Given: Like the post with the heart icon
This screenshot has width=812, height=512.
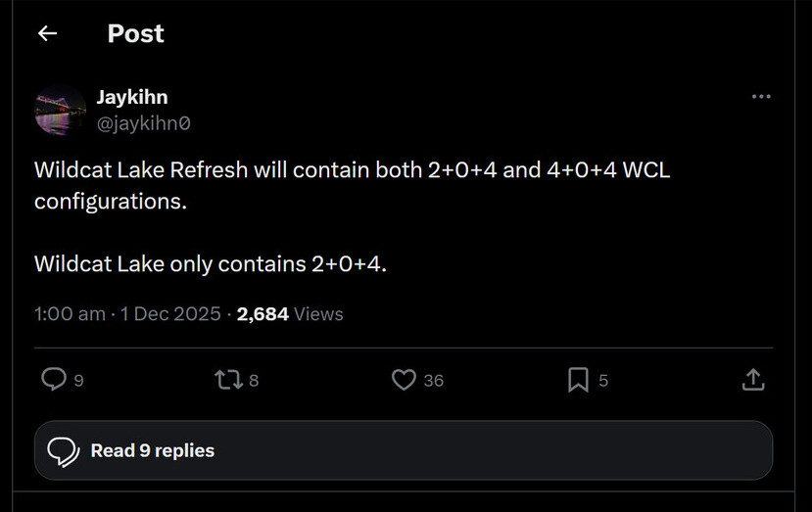Looking at the screenshot, I should 404,379.
